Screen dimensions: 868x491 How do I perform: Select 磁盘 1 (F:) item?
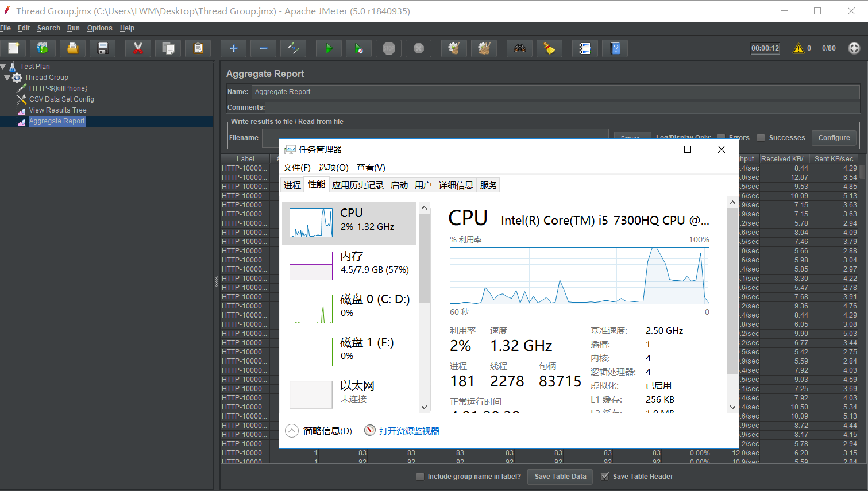(349, 352)
